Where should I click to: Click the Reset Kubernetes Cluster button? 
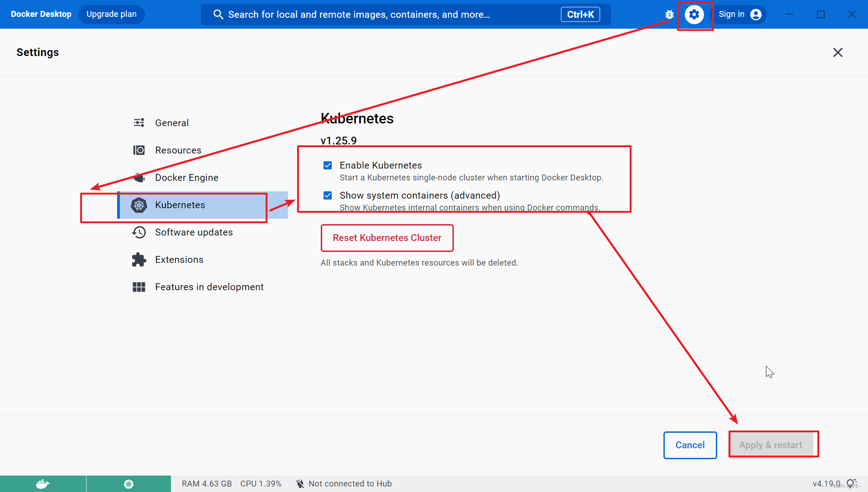(x=387, y=238)
